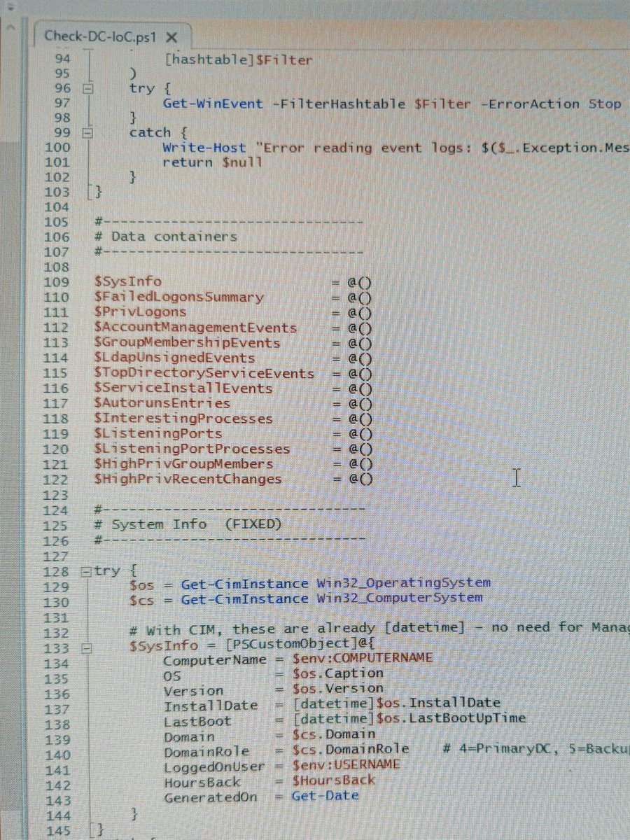This screenshot has width=630, height=840.
Task: Click the $FailedLogonsSummary variable
Action: pyautogui.click(x=179, y=297)
